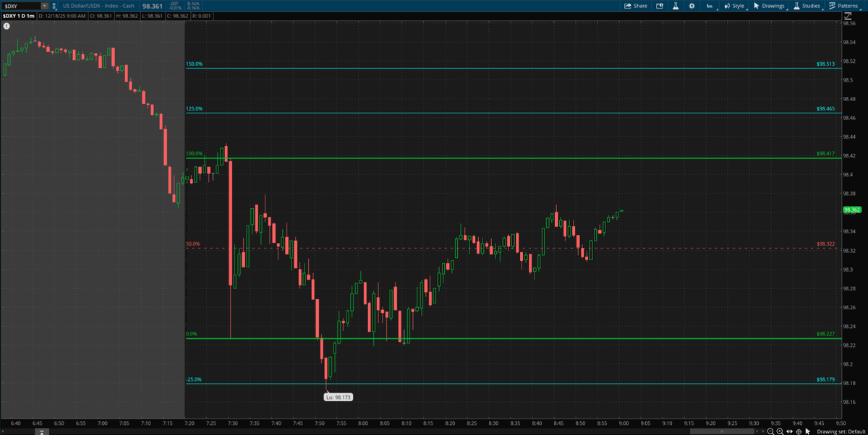
Task: Click the symbol link chain icon
Action: [55, 5]
